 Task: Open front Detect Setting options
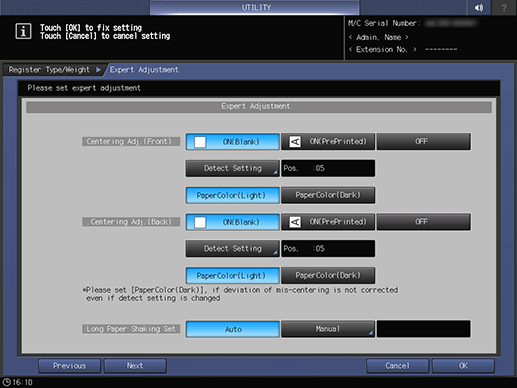pyautogui.click(x=233, y=168)
